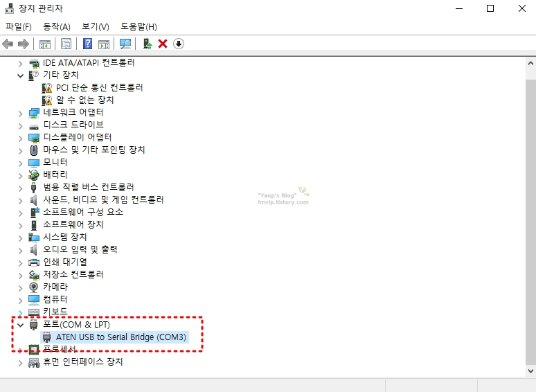Select the 프로세서 category label
This screenshot has width=536, height=392.
click(60, 349)
